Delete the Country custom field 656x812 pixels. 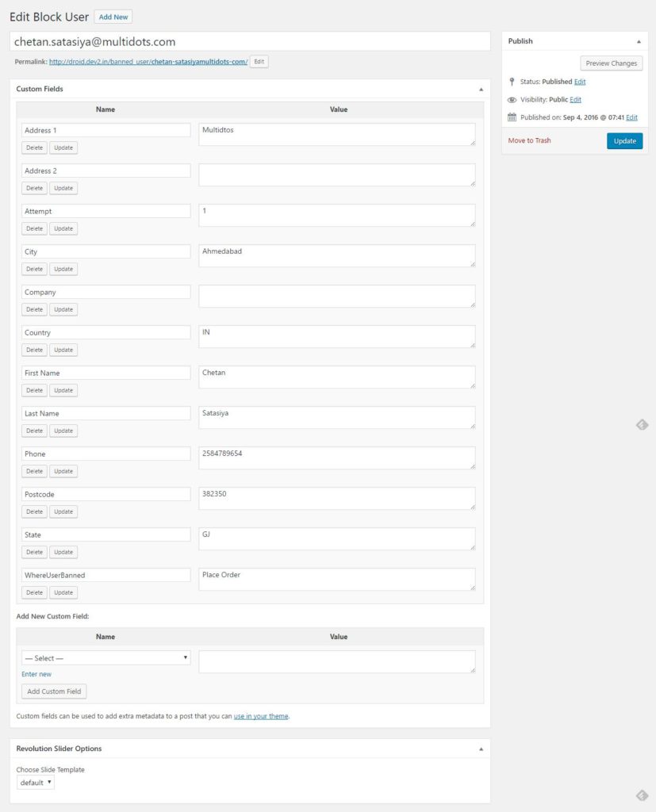(x=34, y=350)
